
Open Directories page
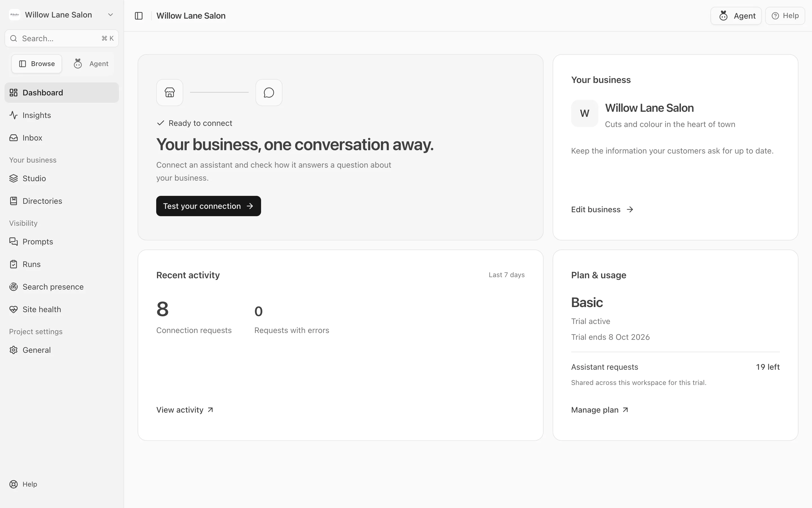[x=62, y=201]
